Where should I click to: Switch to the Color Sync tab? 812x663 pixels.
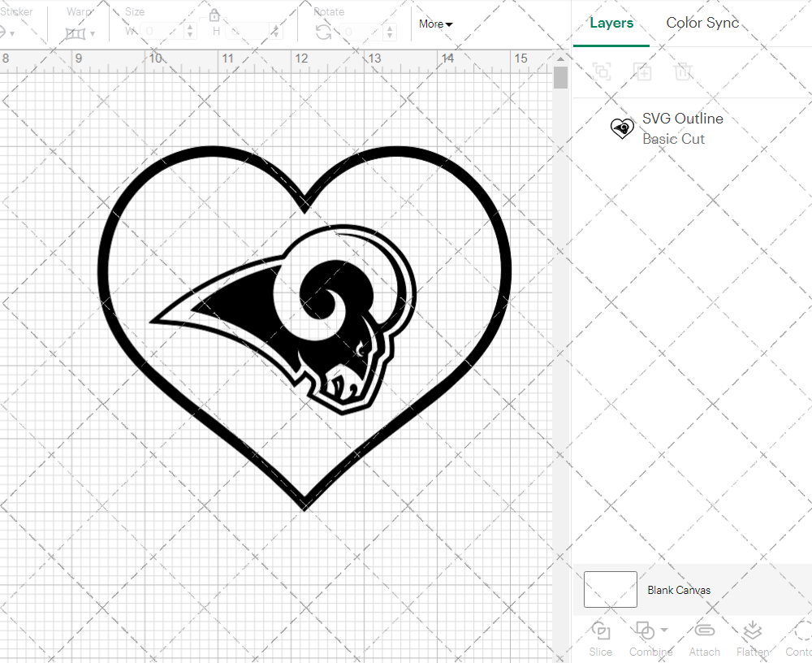coord(702,23)
